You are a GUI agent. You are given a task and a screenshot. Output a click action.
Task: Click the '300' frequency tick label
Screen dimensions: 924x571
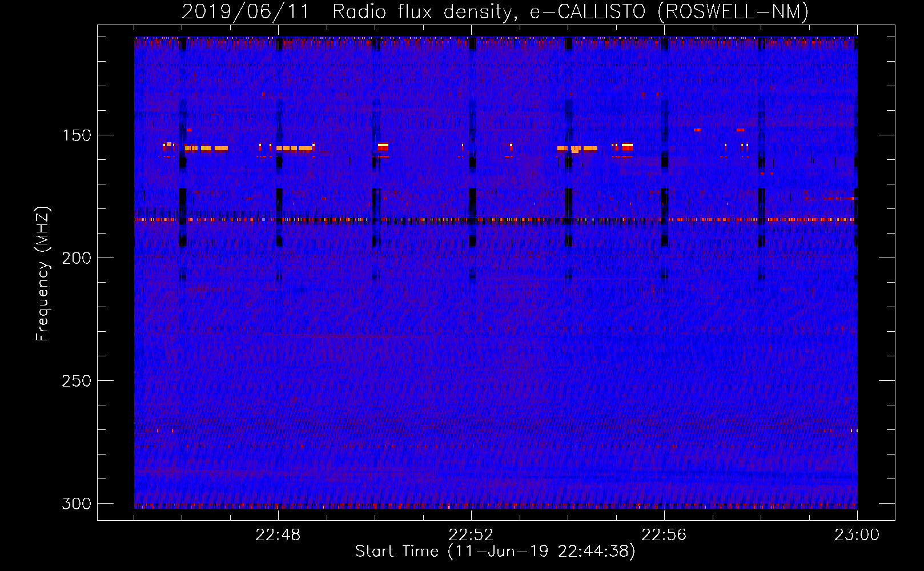click(x=77, y=504)
